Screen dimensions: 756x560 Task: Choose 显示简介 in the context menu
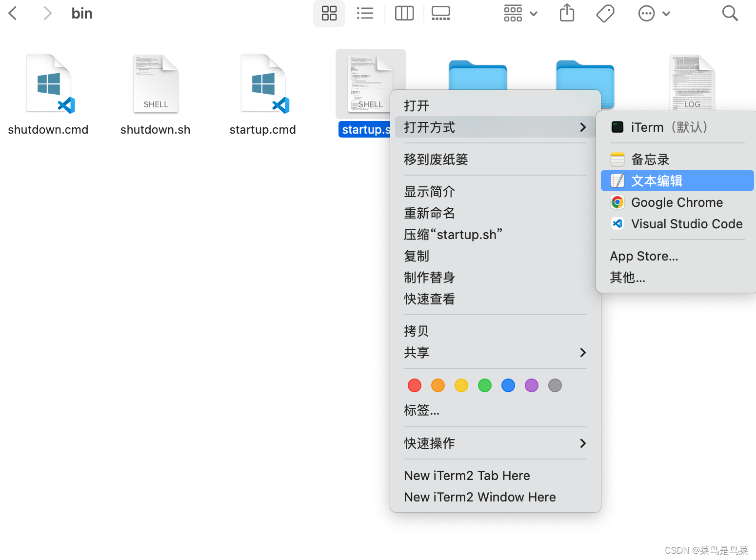pyautogui.click(x=429, y=191)
